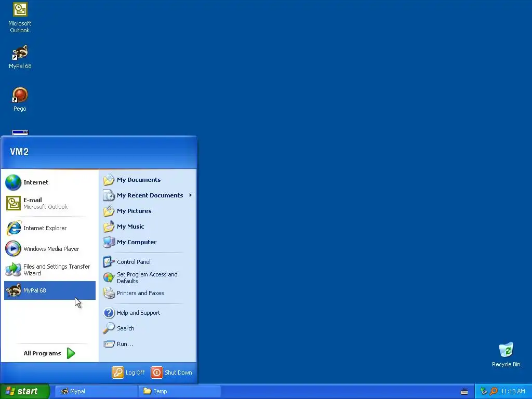Launch MyPal 68 from the desktop icon
The height and width of the screenshot is (399, 532).
pos(20,57)
